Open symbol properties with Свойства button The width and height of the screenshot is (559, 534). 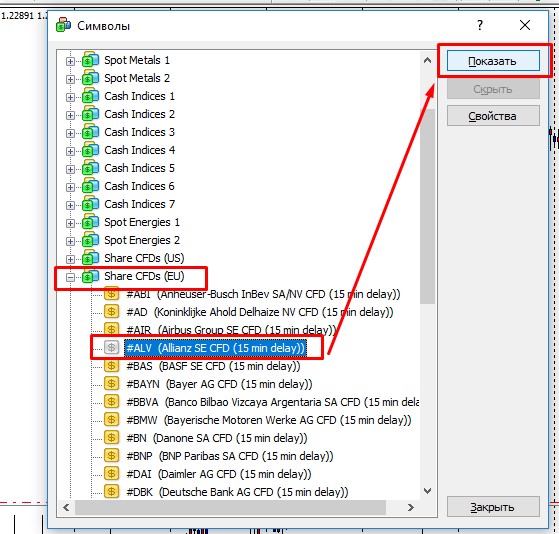click(x=493, y=116)
